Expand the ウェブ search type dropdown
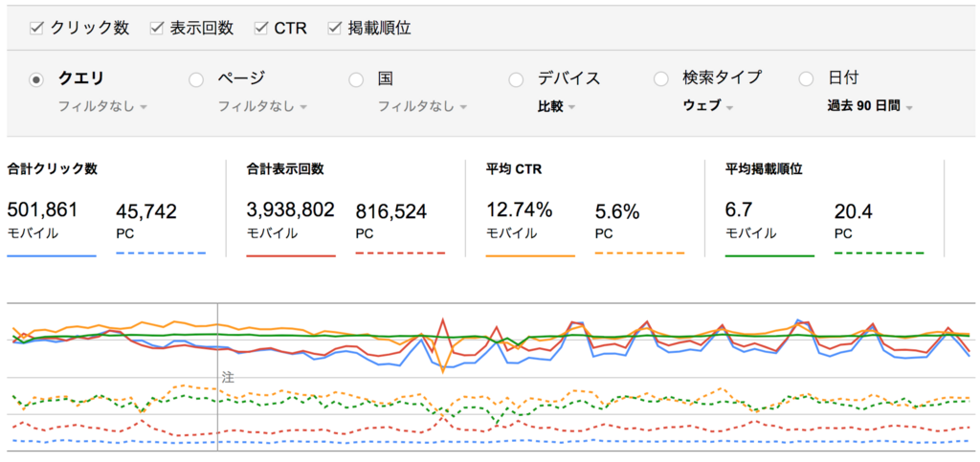 (708, 107)
